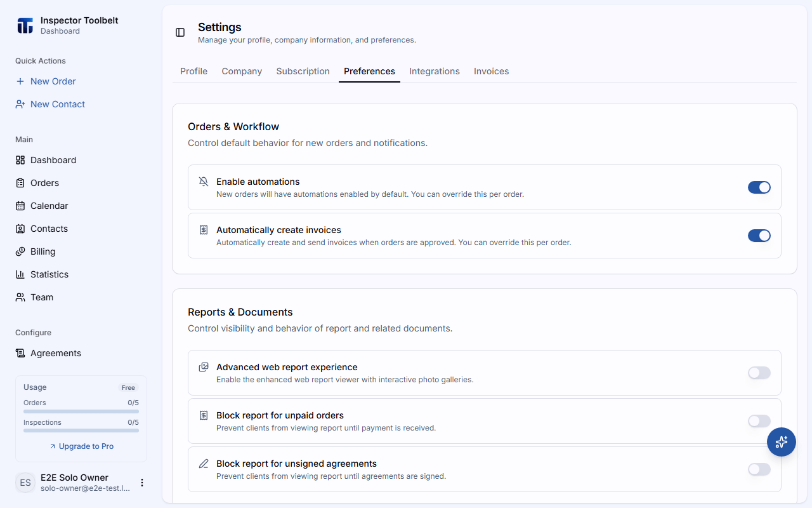Click the Inspector Toolbelt logo icon

pos(25,25)
